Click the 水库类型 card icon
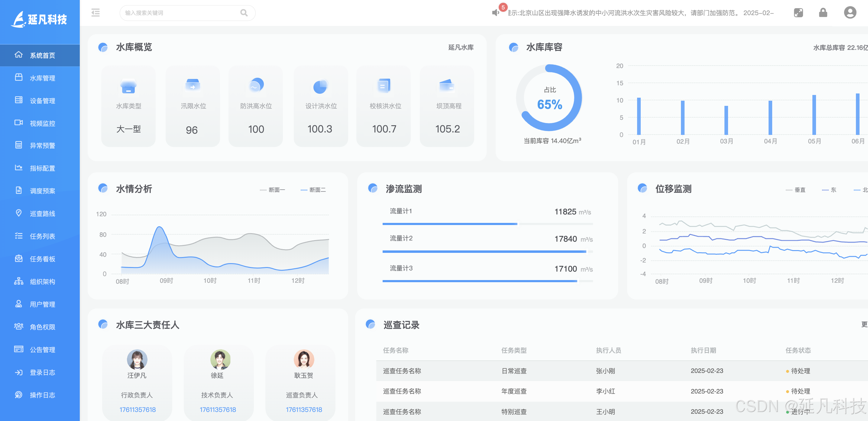868x421 pixels. point(128,86)
